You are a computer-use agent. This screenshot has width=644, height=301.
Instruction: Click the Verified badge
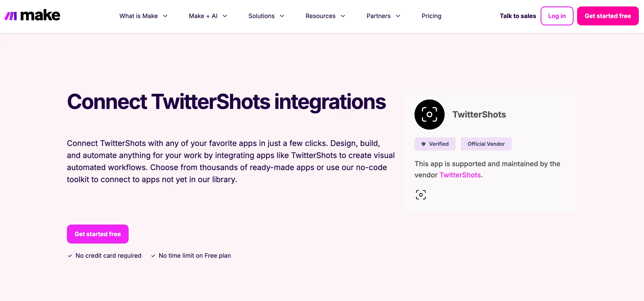435,144
